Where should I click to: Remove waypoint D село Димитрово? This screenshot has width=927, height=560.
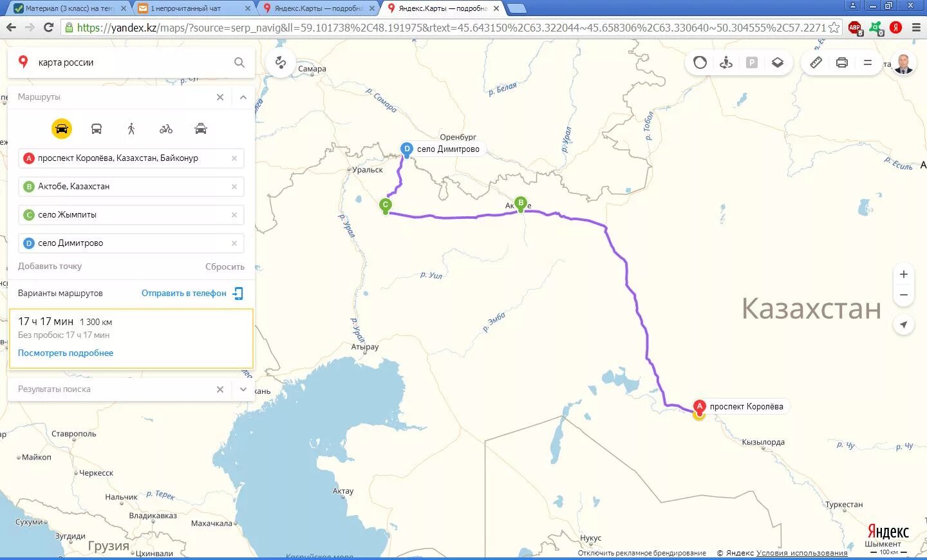point(234,243)
